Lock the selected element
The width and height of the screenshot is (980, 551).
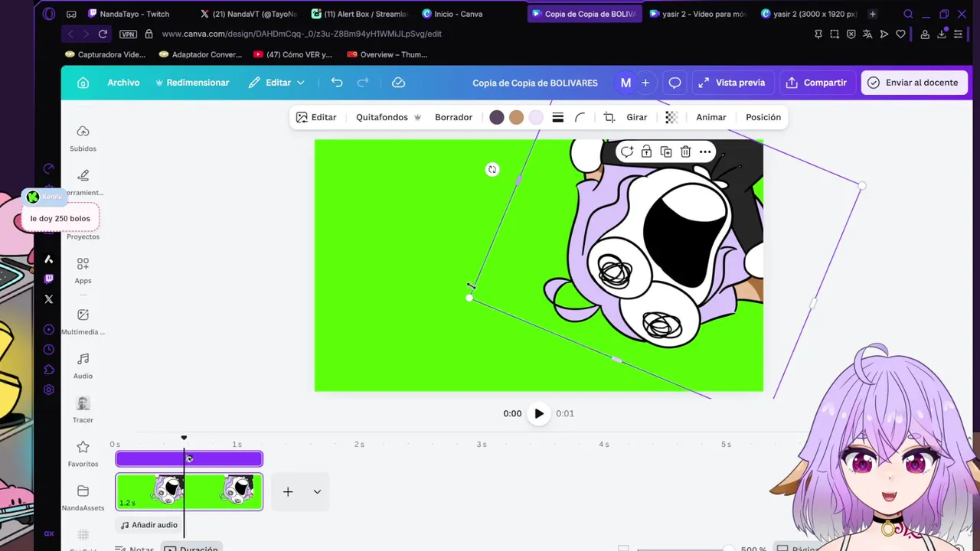coord(647,152)
